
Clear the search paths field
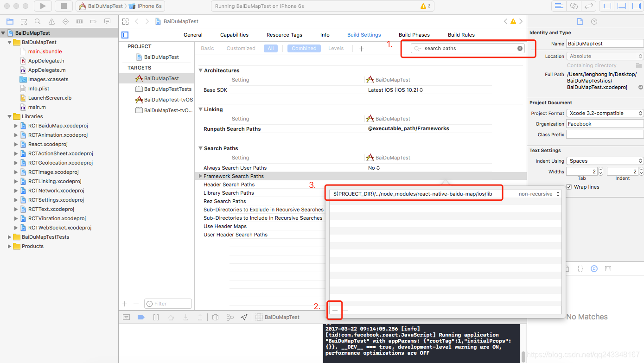[520, 48]
